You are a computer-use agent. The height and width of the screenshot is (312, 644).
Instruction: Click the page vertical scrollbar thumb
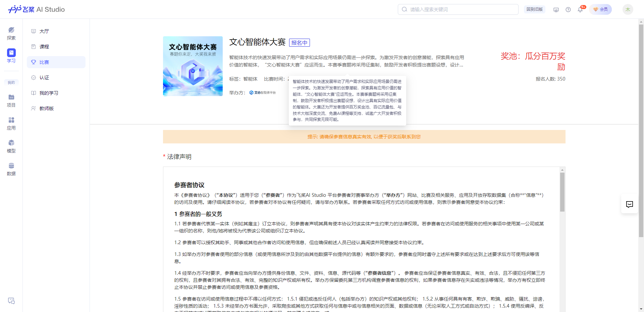point(641,131)
